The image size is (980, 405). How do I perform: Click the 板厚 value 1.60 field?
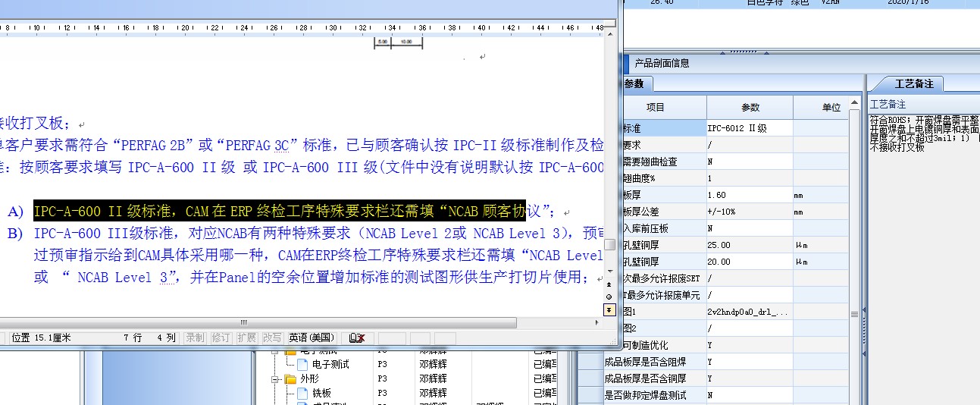tap(750, 195)
